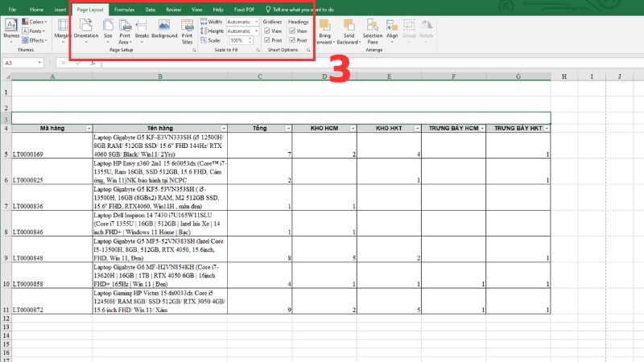Select cell containing LT0000858
Image resolution: width=644 pixels, height=362 pixels.
coord(52,275)
